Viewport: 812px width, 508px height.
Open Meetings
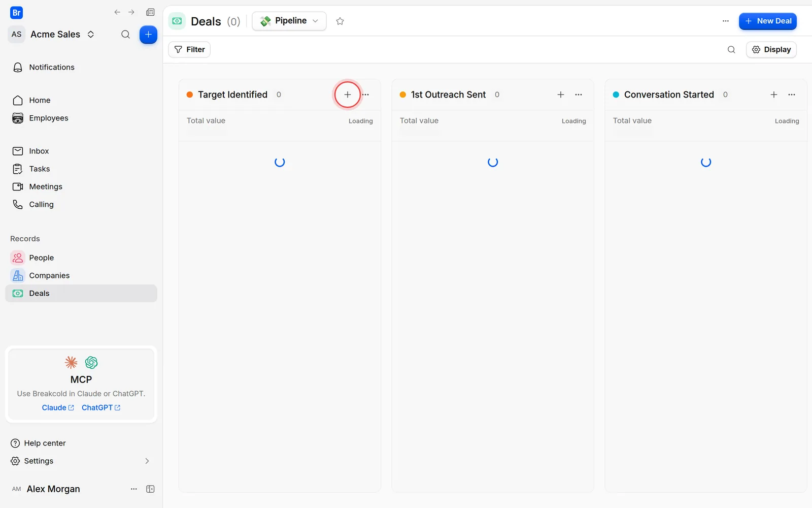81,186
